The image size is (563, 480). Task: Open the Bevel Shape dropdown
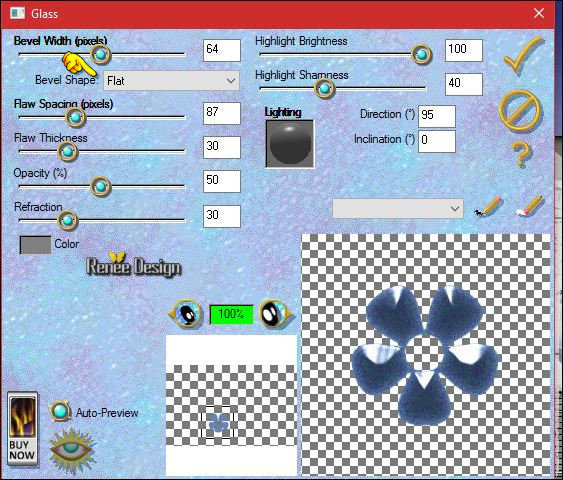(171, 81)
